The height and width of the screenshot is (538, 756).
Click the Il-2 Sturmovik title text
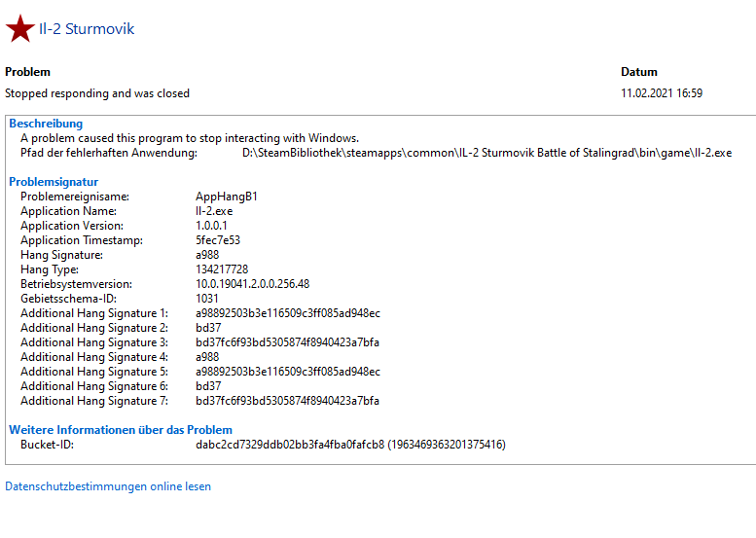coord(87,29)
